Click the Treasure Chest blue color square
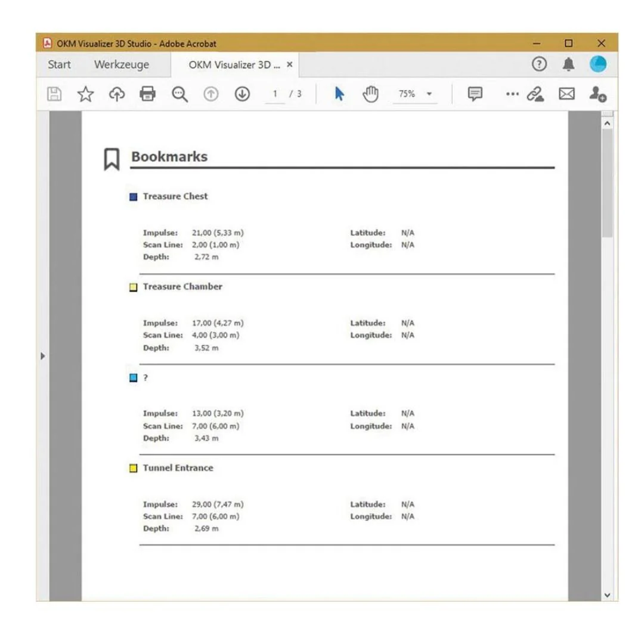Screen dimensions: 644x644 pos(134,197)
